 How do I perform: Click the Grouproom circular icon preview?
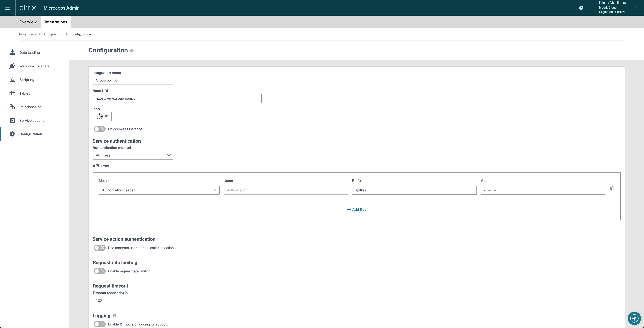pyautogui.click(x=99, y=116)
